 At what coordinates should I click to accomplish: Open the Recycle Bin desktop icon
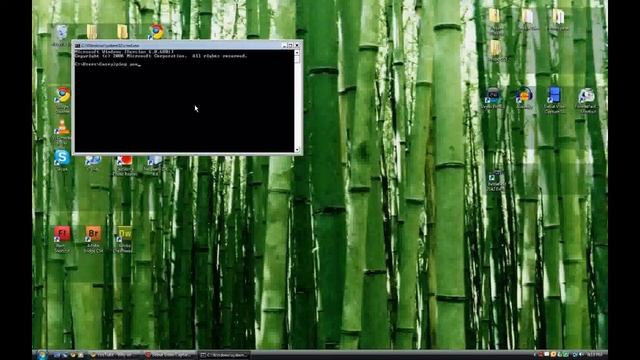coord(61,32)
